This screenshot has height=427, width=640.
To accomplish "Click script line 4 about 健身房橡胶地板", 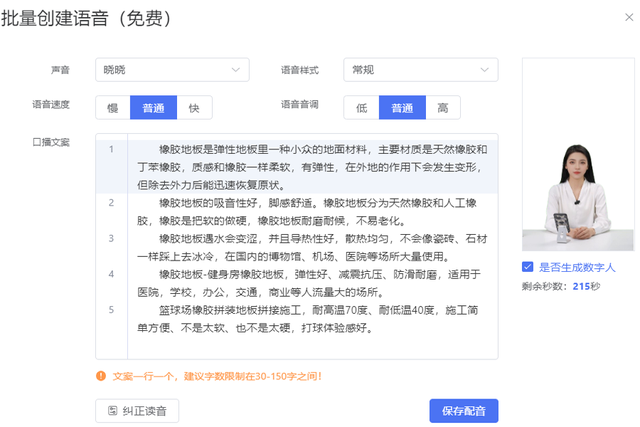I will 312,283.
